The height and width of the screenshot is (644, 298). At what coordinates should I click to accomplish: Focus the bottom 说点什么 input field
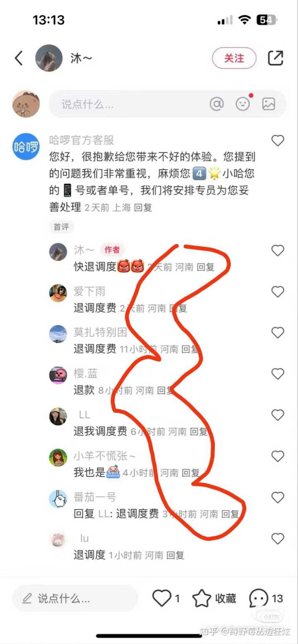click(75, 598)
